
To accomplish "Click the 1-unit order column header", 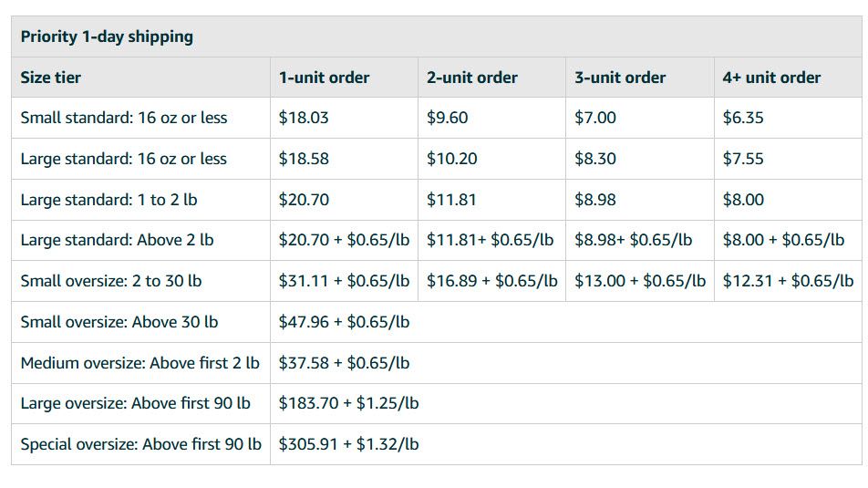I will pyautogui.click(x=324, y=78).
